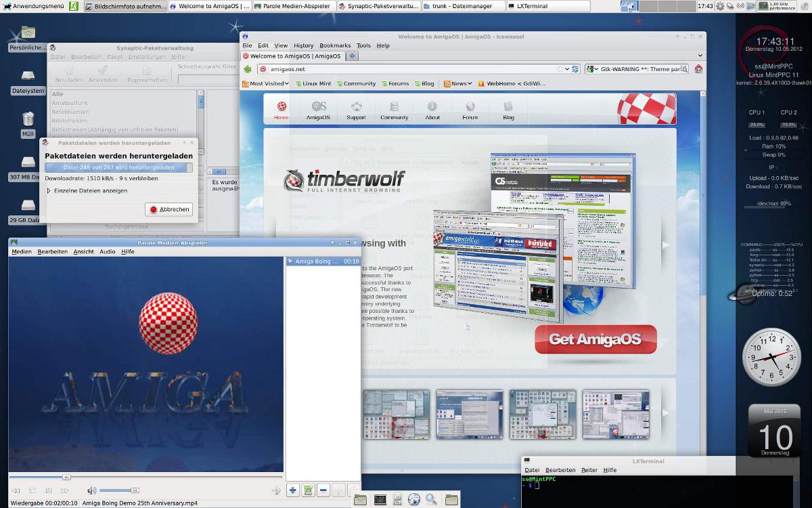The image size is (812, 508).
Task: Remove a playlist entry with the minus button
Action: (x=323, y=490)
